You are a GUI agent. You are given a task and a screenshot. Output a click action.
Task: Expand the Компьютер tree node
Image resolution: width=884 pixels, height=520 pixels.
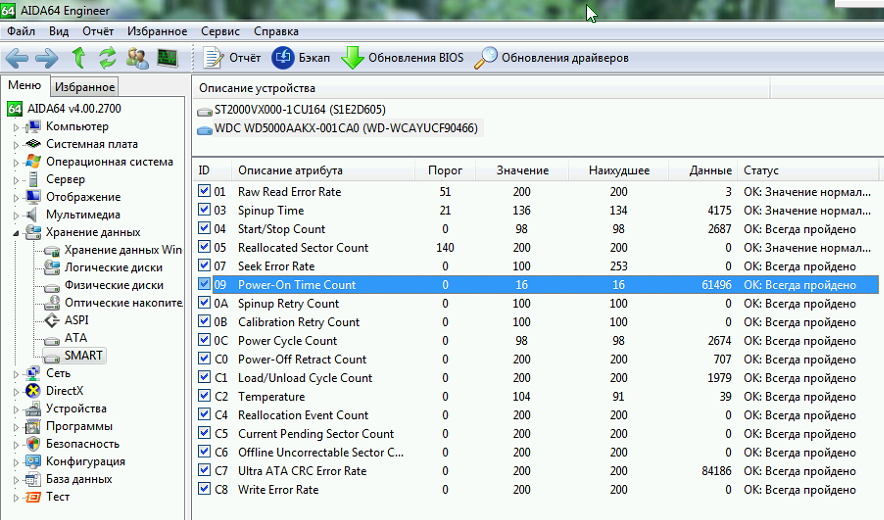(x=16, y=127)
